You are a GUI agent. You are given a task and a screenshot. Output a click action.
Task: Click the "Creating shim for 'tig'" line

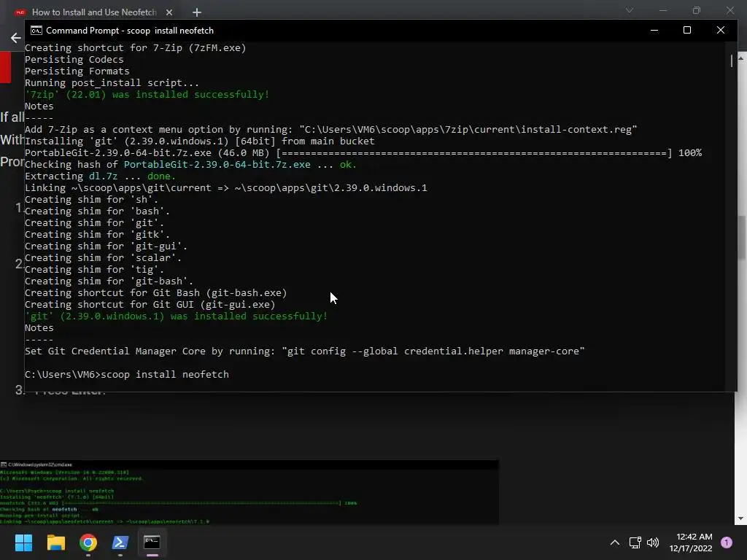[94, 270]
